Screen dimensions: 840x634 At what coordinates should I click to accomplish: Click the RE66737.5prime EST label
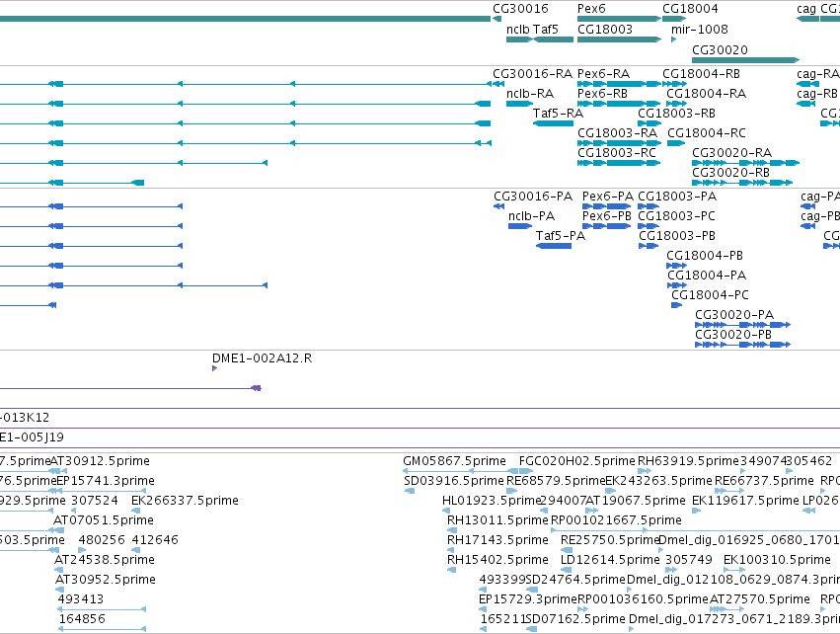764,480
